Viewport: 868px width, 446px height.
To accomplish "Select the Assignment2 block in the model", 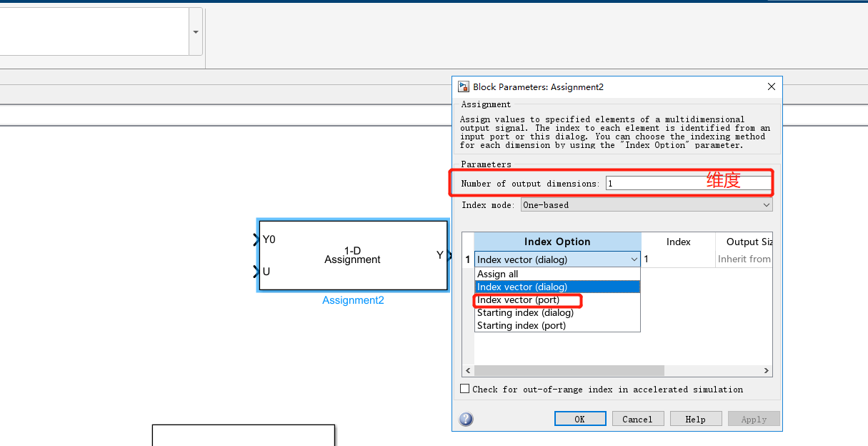I will (352, 256).
